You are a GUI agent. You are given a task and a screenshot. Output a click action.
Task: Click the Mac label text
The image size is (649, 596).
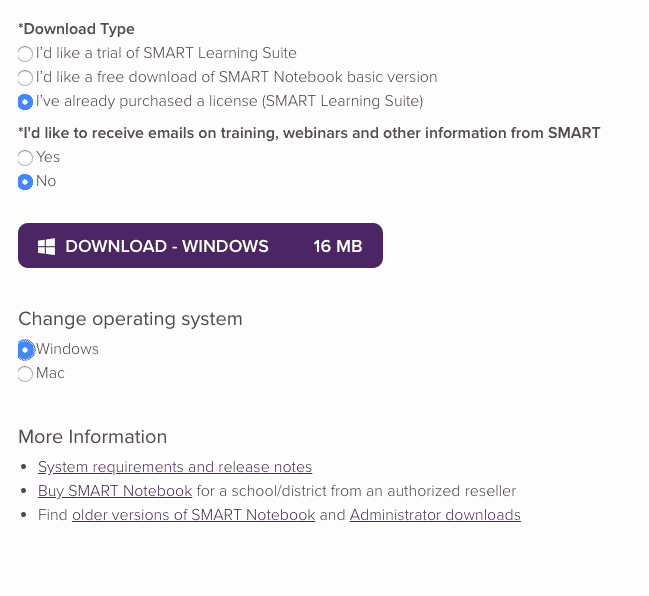(50, 373)
